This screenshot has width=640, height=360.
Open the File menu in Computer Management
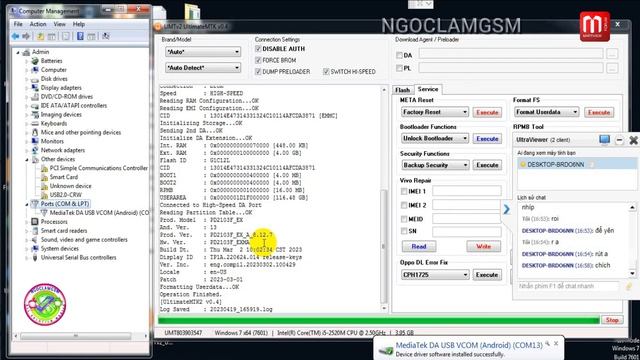click(x=18, y=24)
